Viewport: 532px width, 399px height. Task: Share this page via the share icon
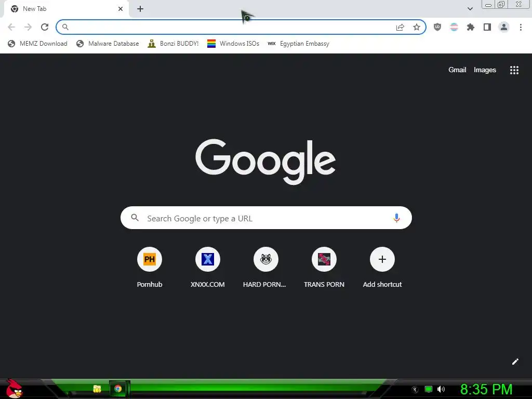click(x=400, y=27)
